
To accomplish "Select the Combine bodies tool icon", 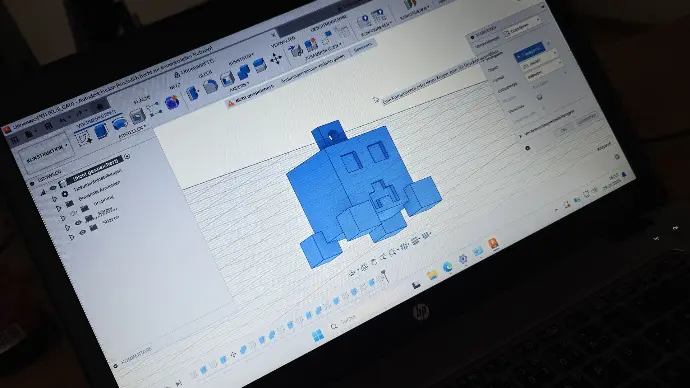I will click(243, 72).
